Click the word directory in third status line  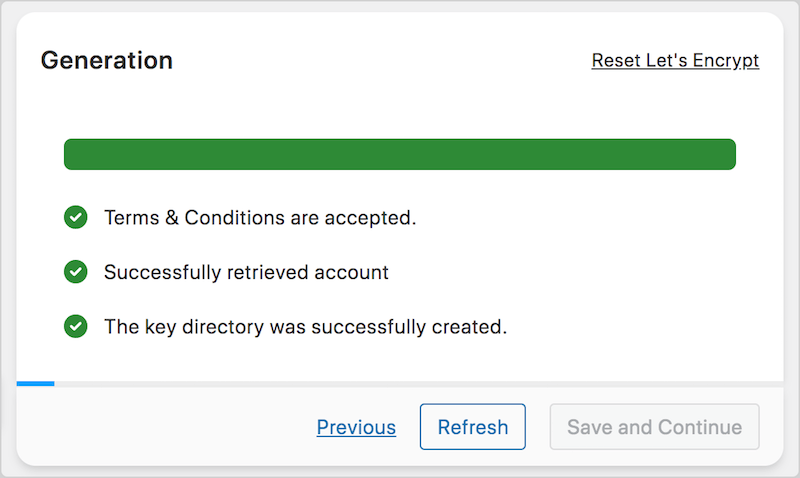[223, 327]
